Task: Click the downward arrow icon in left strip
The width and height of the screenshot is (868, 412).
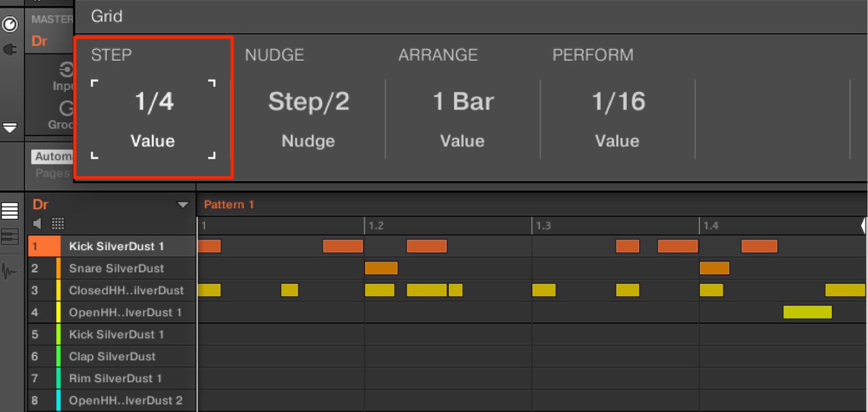Action: (x=10, y=127)
